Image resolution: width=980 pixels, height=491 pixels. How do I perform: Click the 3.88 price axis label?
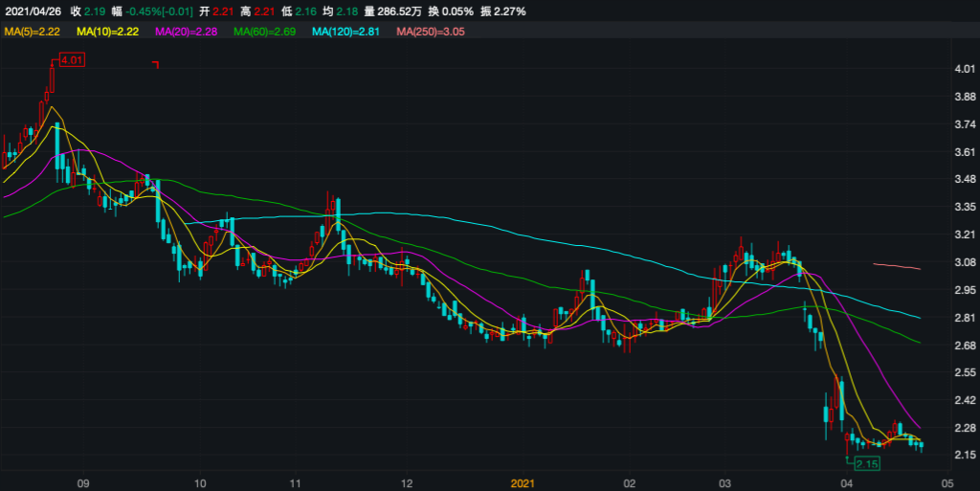click(x=965, y=97)
